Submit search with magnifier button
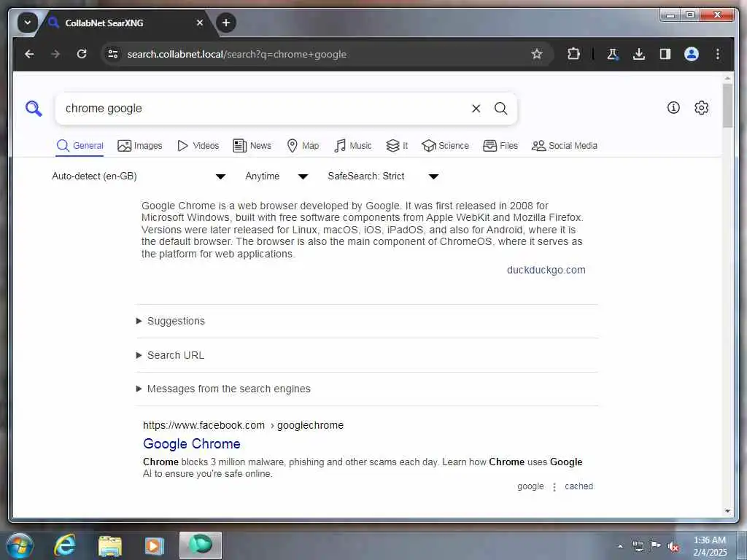 click(x=500, y=109)
